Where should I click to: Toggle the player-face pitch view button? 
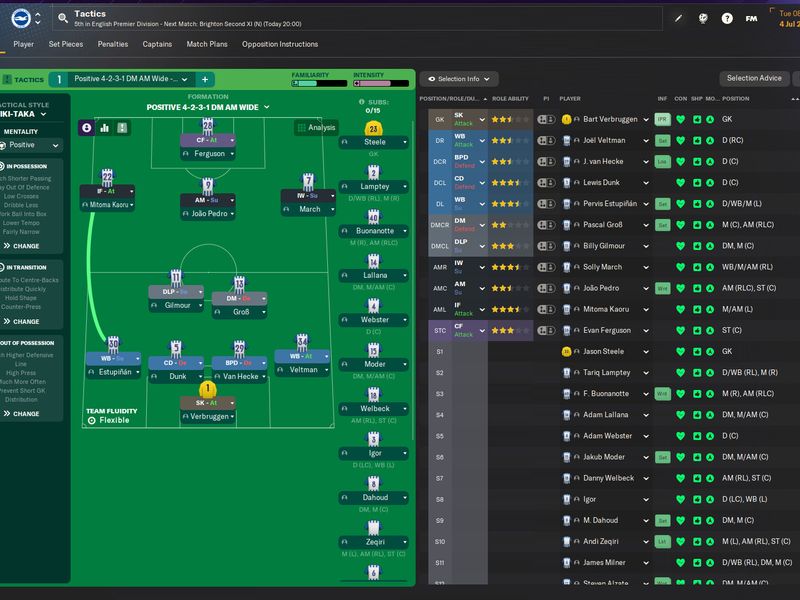87,128
